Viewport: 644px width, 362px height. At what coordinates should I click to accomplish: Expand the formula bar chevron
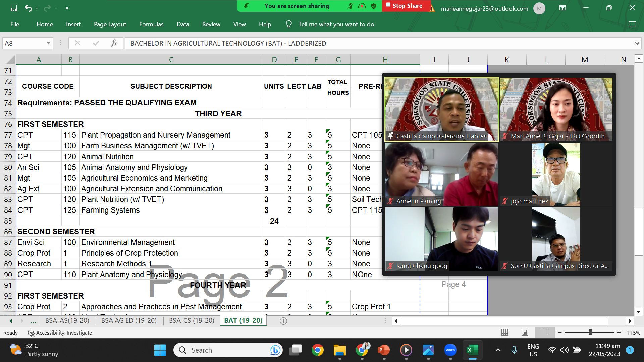point(637,43)
